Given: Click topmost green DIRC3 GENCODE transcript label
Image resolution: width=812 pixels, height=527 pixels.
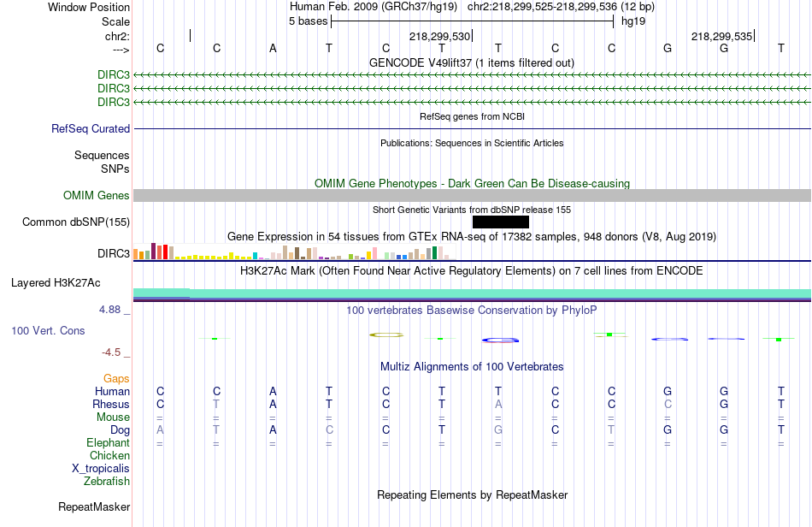Looking at the screenshot, I should pos(114,74).
